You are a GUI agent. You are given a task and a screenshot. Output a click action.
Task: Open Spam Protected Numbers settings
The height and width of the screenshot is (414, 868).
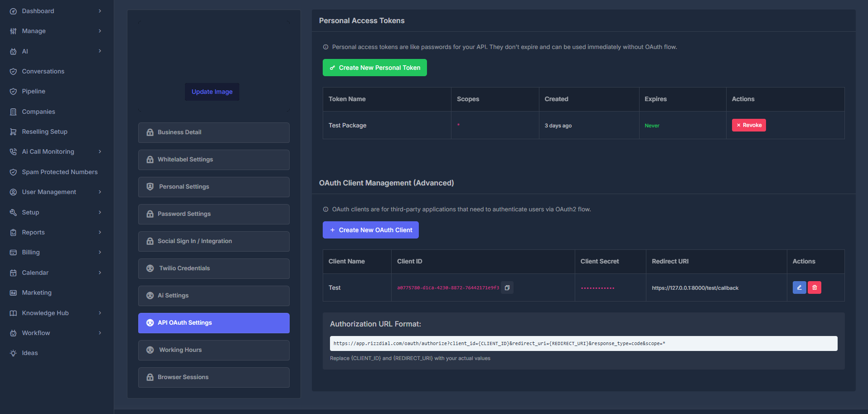(59, 172)
